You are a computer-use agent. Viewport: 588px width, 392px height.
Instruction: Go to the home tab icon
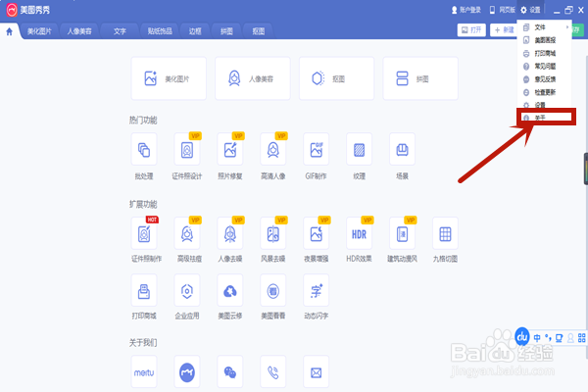pyautogui.click(x=10, y=31)
